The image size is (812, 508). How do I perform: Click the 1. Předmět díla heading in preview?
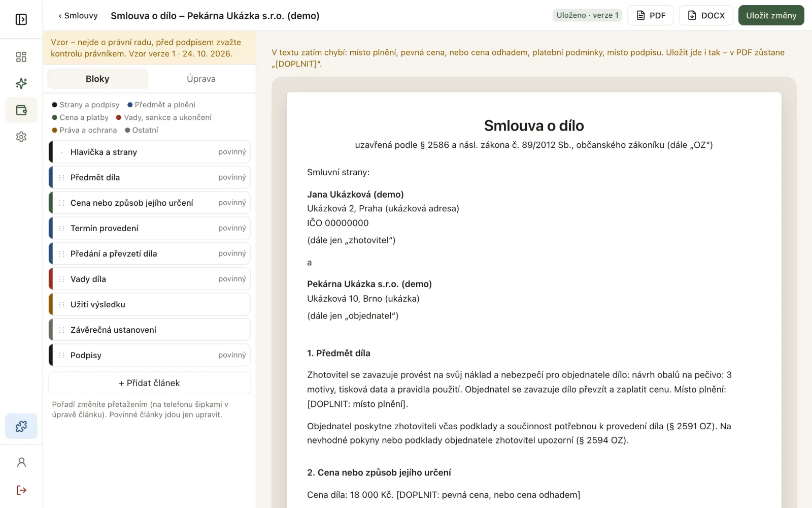pyautogui.click(x=339, y=353)
